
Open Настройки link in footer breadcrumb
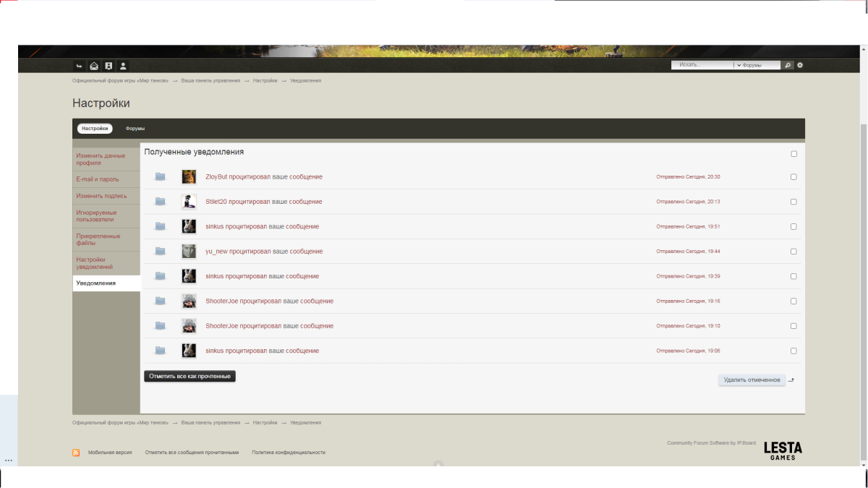pos(265,422)
